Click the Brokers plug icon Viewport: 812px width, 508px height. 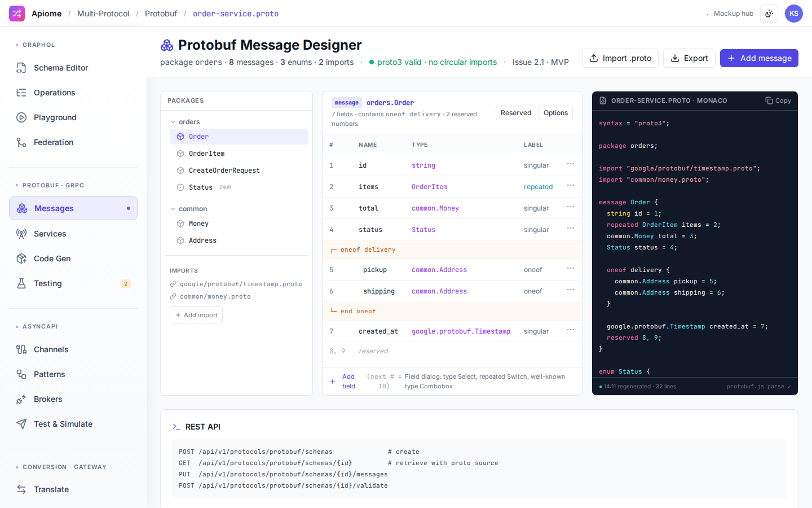coord(21,399)
